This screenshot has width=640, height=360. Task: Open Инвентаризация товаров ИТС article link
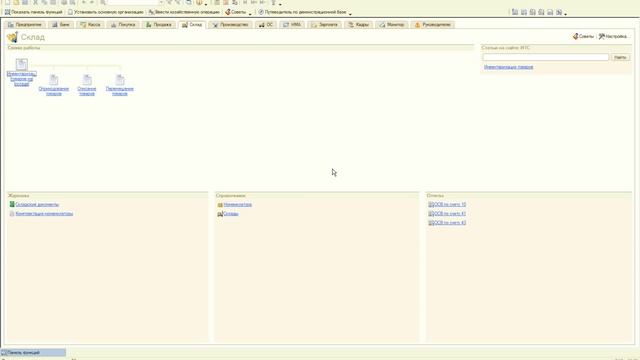click(509, 67)
